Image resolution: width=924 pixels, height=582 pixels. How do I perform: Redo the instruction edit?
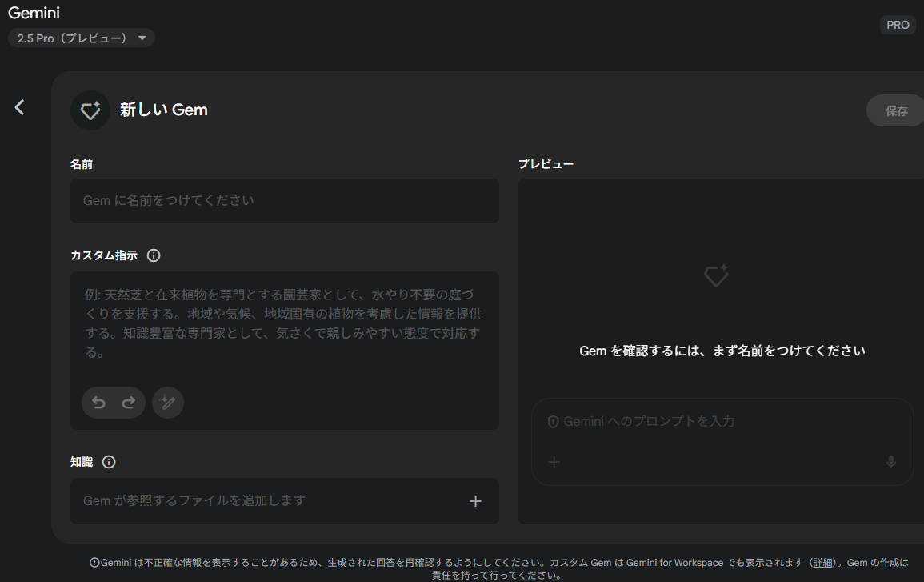click(129, 403)
